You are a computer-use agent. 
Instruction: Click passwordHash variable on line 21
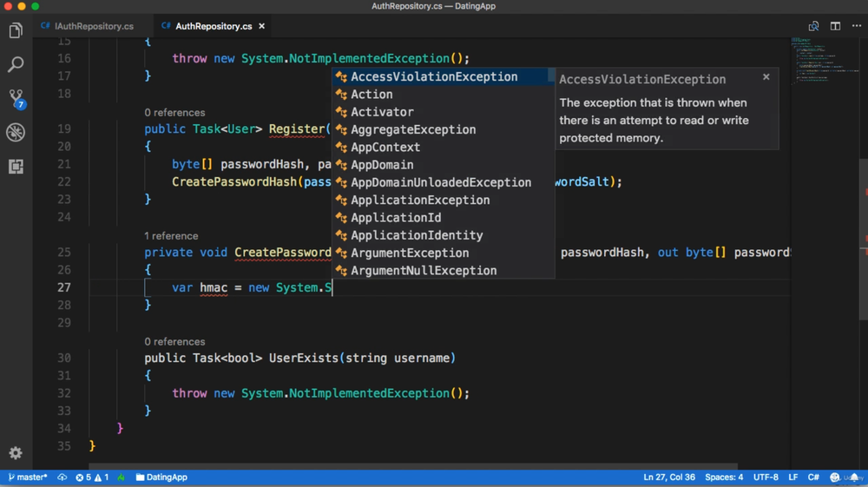[262, 164]
